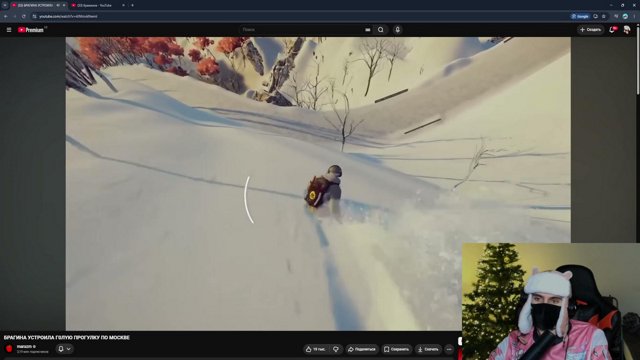Like the video with thumbs-up button
Viewport: 640px width, 360px height.
(x=316, y=349)
